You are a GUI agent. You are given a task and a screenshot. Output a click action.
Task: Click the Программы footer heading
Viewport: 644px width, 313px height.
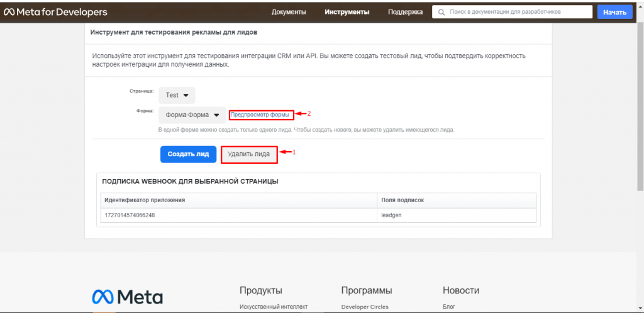click(x=367, y=290)
